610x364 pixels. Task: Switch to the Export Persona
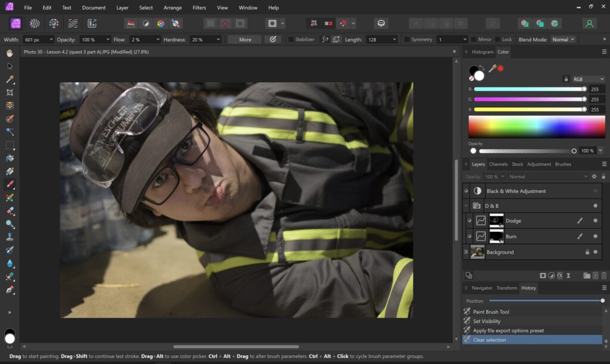(x=92, y=24)
